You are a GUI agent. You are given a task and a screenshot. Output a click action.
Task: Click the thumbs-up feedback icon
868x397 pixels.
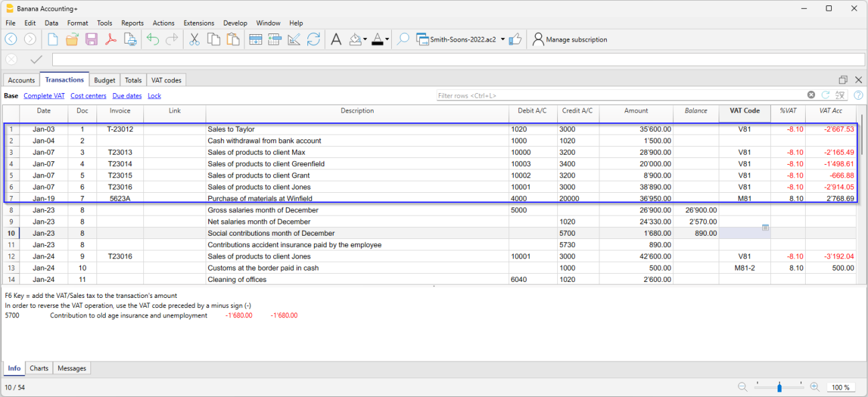(x=515, y=39)
